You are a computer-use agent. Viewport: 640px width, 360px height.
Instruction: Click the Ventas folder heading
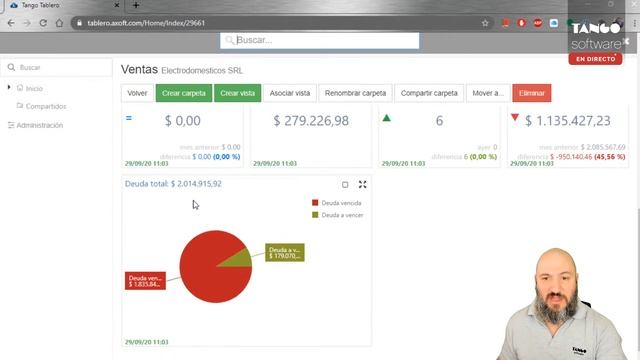pyautogui.click(x=139, y=69)
